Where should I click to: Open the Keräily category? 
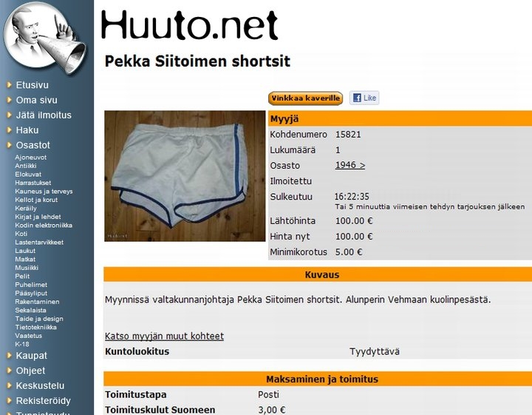coord(26,208)
